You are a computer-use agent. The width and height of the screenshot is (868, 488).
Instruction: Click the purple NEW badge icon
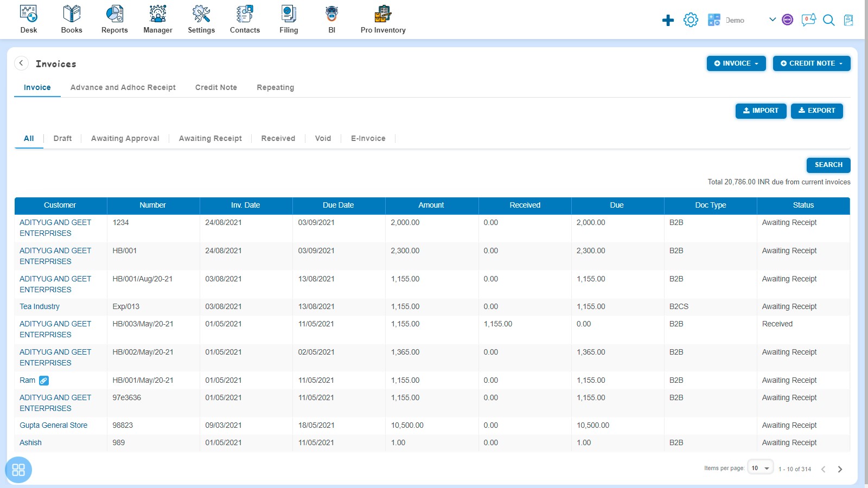tap(788, 20)
